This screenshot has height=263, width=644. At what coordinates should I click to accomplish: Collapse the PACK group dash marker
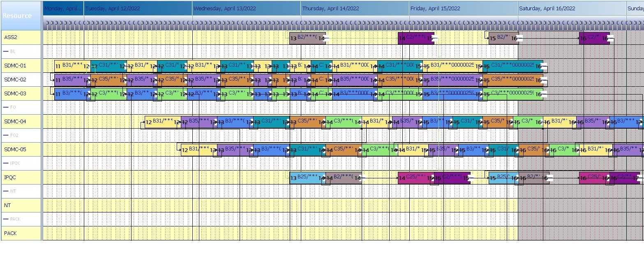tap(6, 219)
